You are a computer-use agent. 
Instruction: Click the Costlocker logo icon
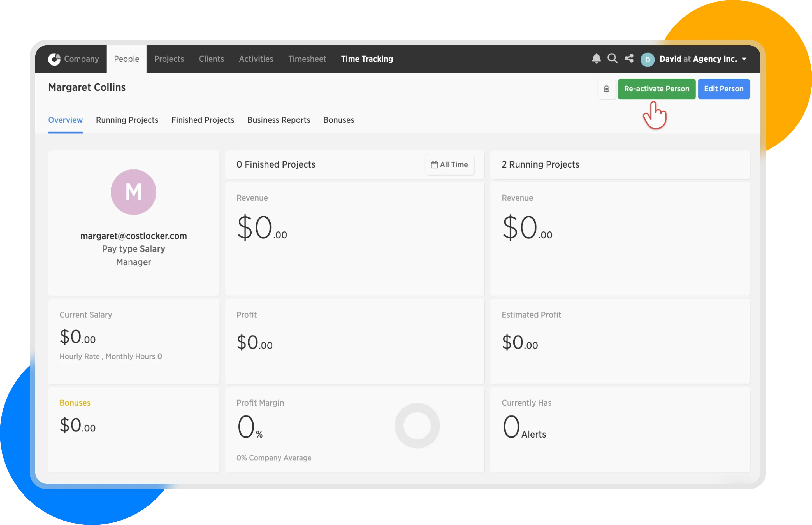click(54, 59)
